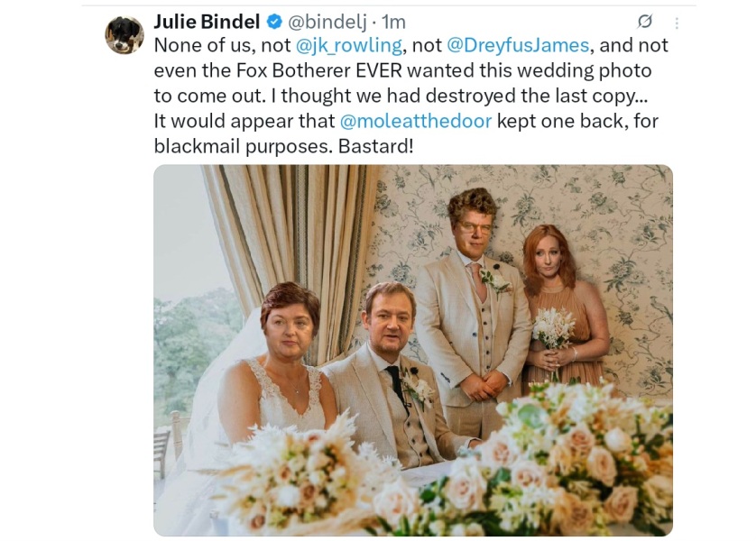This screenshot has width=756, height=541.
Task: Open the three-dot more options menu
Action: click(677, 23)
